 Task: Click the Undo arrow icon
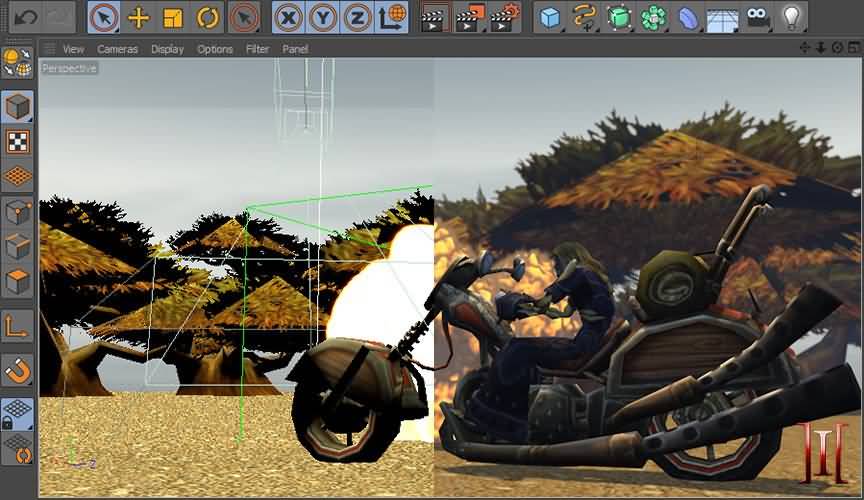click(26, 17)
